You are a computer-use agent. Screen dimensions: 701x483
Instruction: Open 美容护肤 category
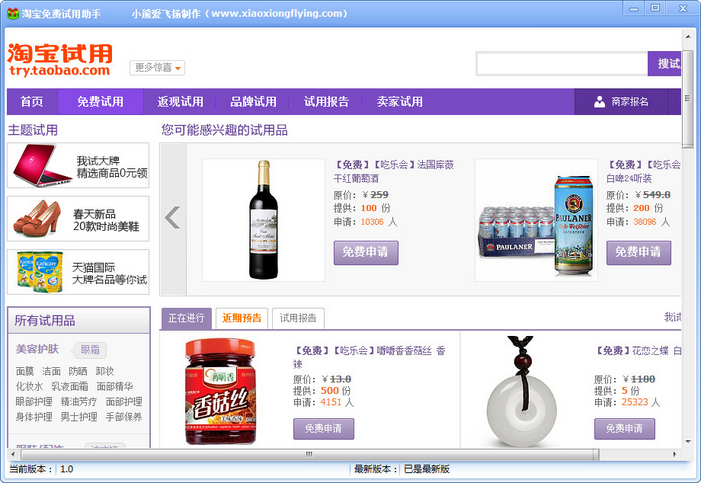tap(37, 349)
